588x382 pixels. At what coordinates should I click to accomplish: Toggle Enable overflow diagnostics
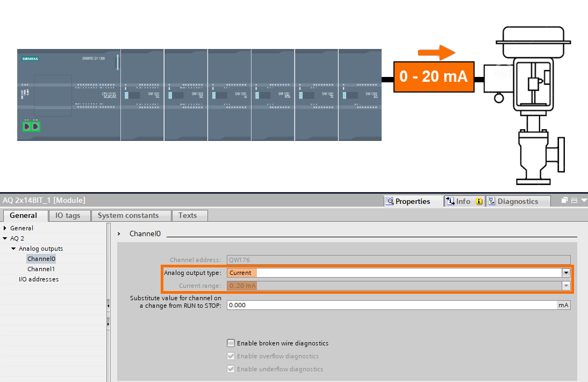click(x=231, y=356)
